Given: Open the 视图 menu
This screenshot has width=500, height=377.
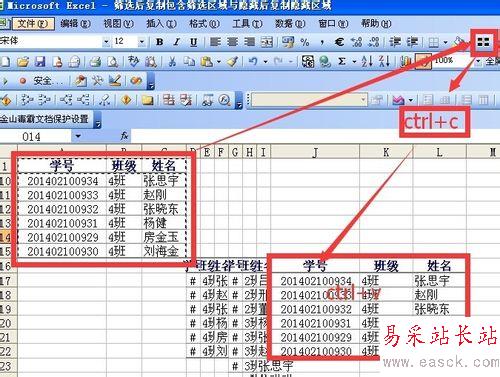Looking at the screenshot, I should pyautogui.click(x=119, y=24).
